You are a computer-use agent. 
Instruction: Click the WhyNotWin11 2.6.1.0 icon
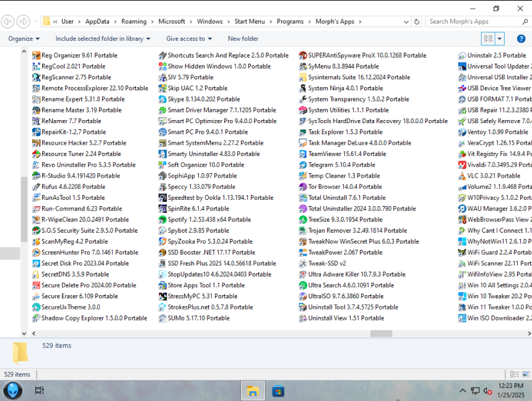[462, 242]
